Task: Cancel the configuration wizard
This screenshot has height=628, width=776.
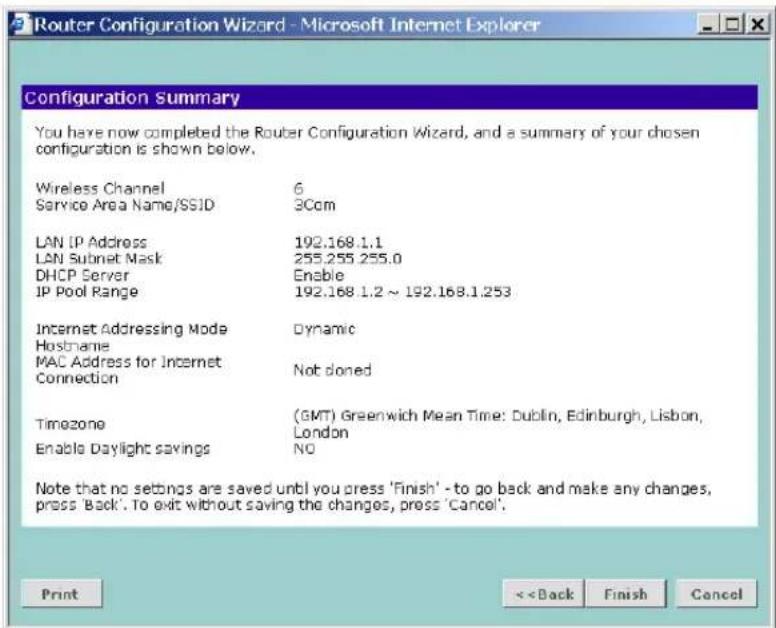Action: tap(716, 593)
